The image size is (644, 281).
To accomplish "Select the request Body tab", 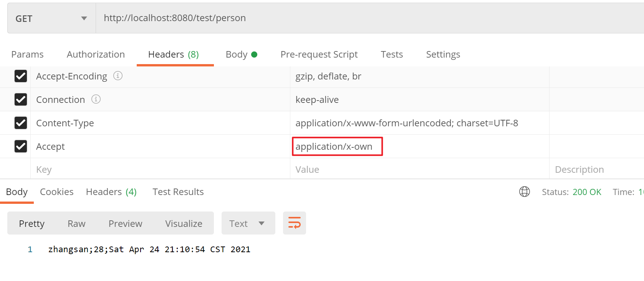I will 241,55.
